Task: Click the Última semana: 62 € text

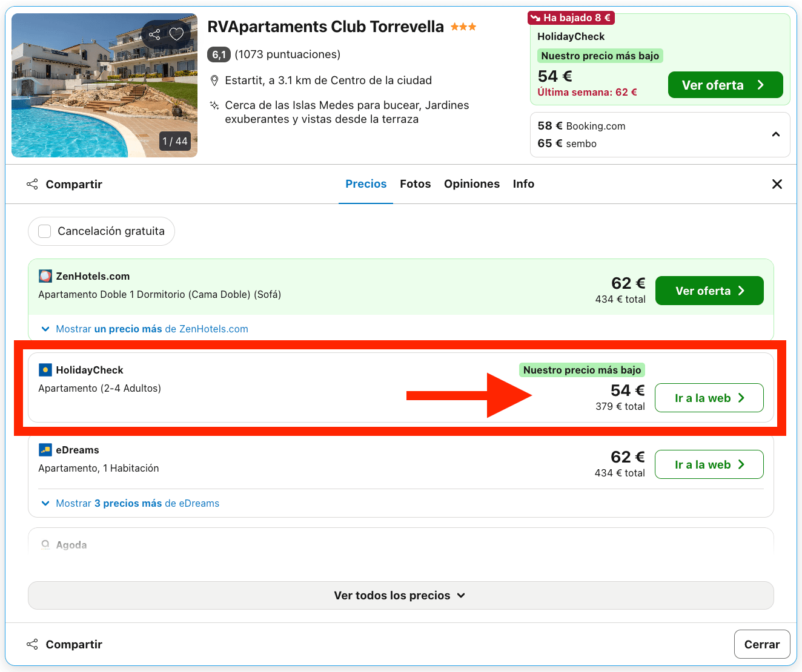Action: click(587, 92)
